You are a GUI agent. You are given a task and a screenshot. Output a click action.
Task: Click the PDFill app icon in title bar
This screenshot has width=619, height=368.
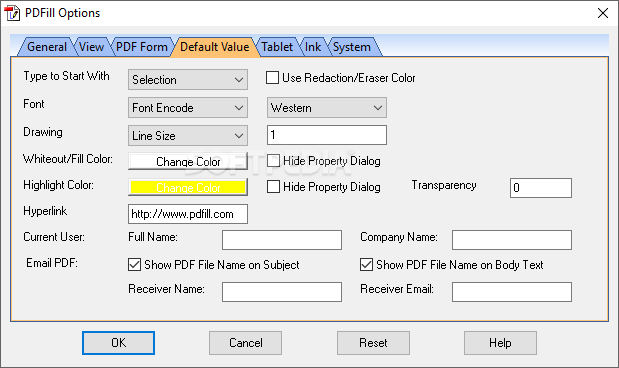(11, 13)
